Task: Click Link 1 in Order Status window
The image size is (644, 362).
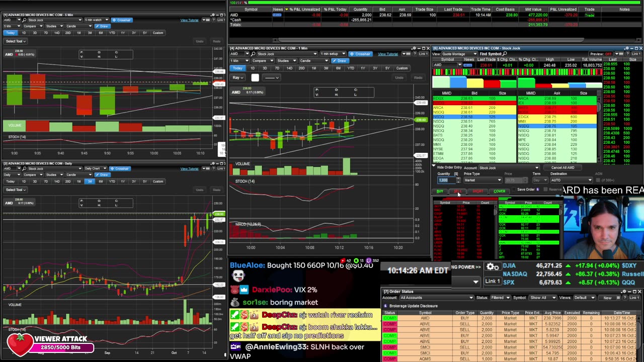Action: (x=635, y=298)
